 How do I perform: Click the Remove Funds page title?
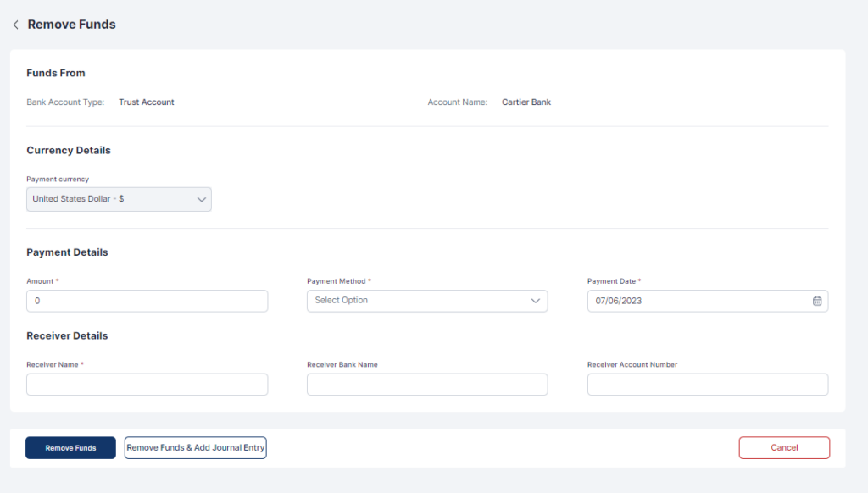pos(72,25)
